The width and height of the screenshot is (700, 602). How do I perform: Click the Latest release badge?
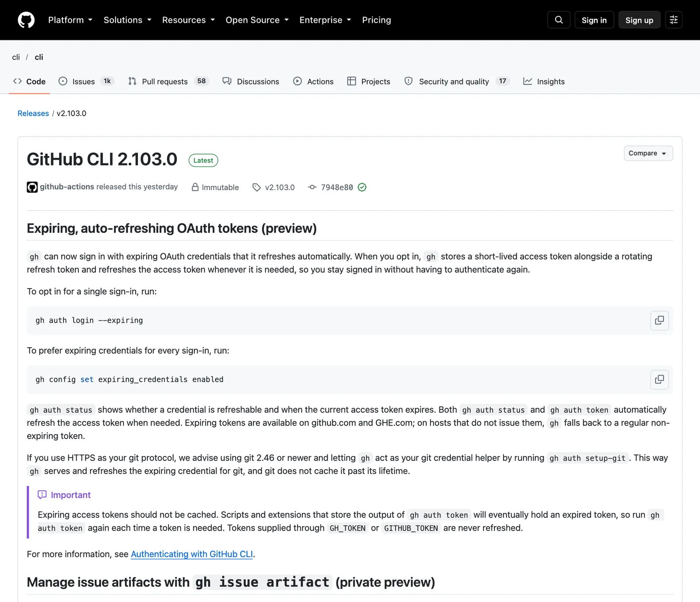point(203,161)
